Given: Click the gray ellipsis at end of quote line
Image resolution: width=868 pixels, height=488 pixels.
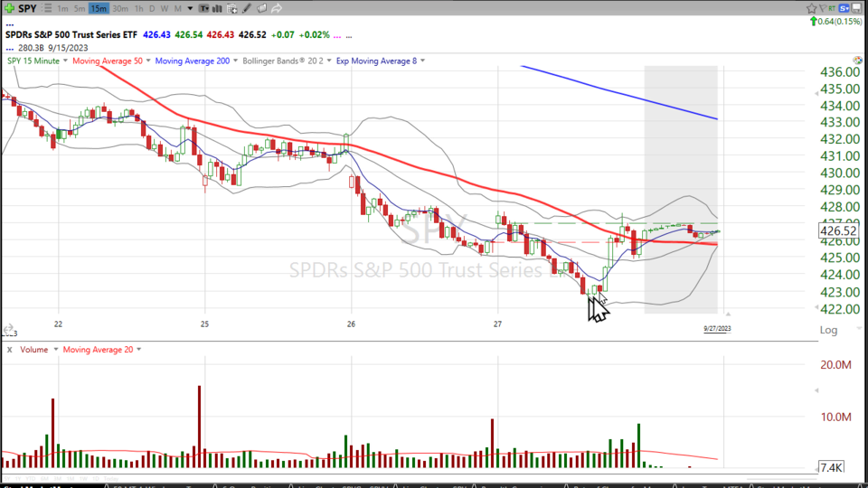Looking at the screenshot, I should pos(349,35).
